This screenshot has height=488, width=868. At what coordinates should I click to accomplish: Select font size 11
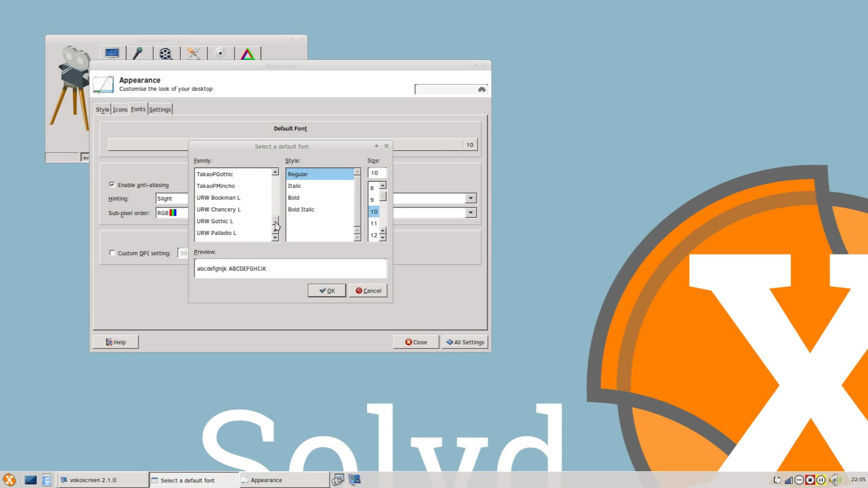click(x=374, y=223)
